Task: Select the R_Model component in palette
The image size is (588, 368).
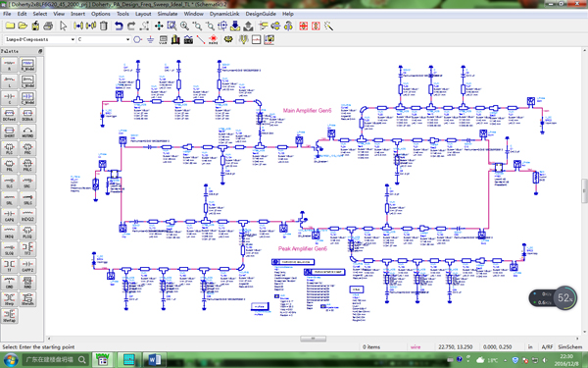Action: pos(27,65)
